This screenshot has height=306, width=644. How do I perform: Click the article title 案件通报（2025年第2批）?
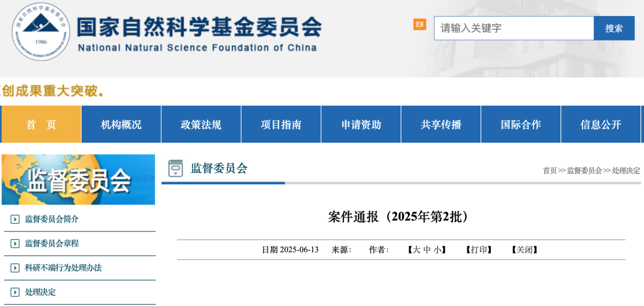pos(399,217)
